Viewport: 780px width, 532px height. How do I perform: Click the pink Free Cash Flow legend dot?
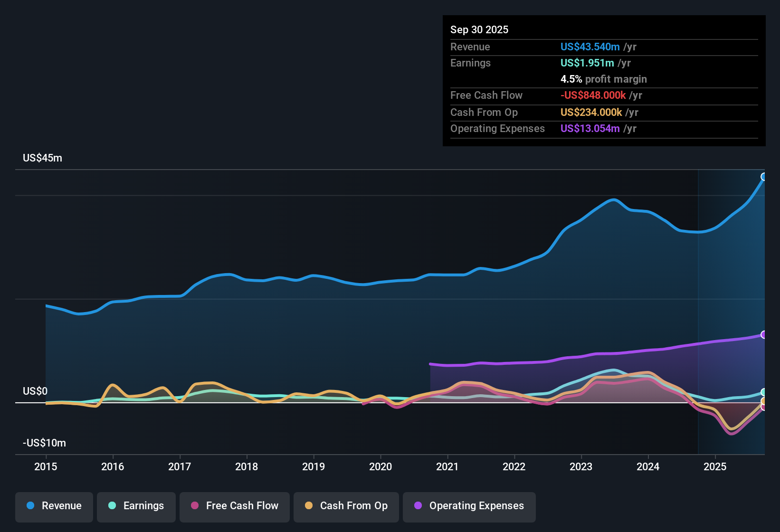[x=194, y=506]
